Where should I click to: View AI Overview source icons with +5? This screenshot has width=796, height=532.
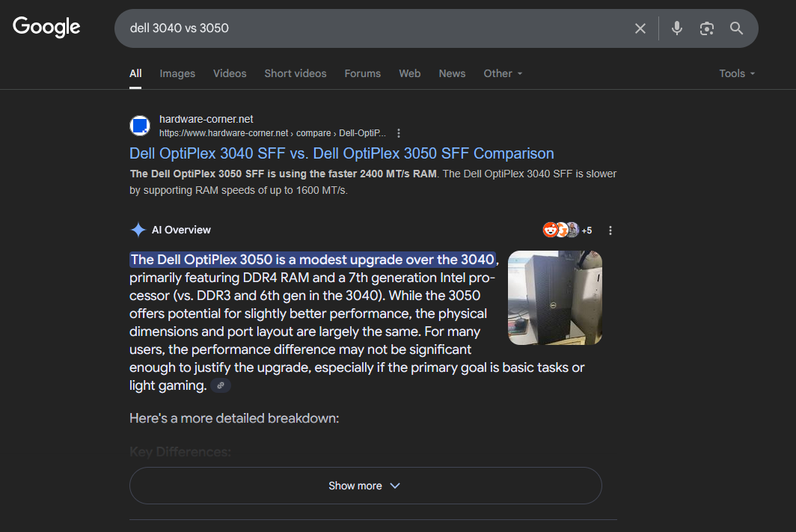pyautogui.click(x=567, y=230)
